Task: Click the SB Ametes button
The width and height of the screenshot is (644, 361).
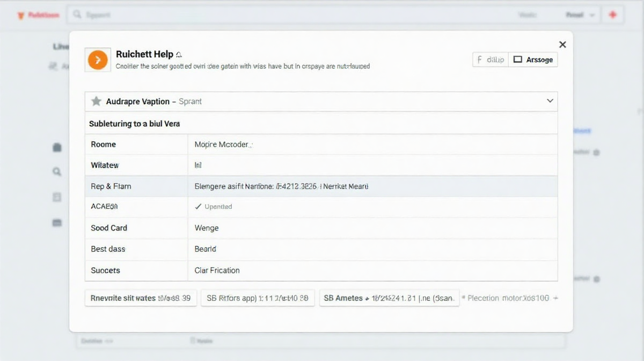Action: tap(389, 298)
